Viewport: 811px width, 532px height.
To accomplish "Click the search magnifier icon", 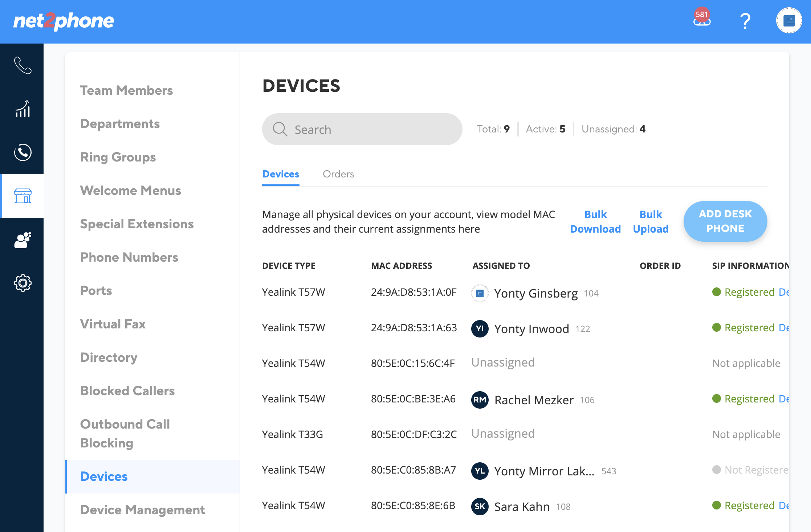I will tap(280, 129).
